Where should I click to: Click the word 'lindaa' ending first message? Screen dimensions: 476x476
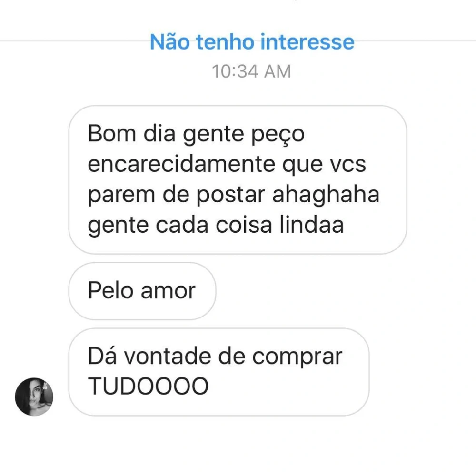click(x=311, y=225)
